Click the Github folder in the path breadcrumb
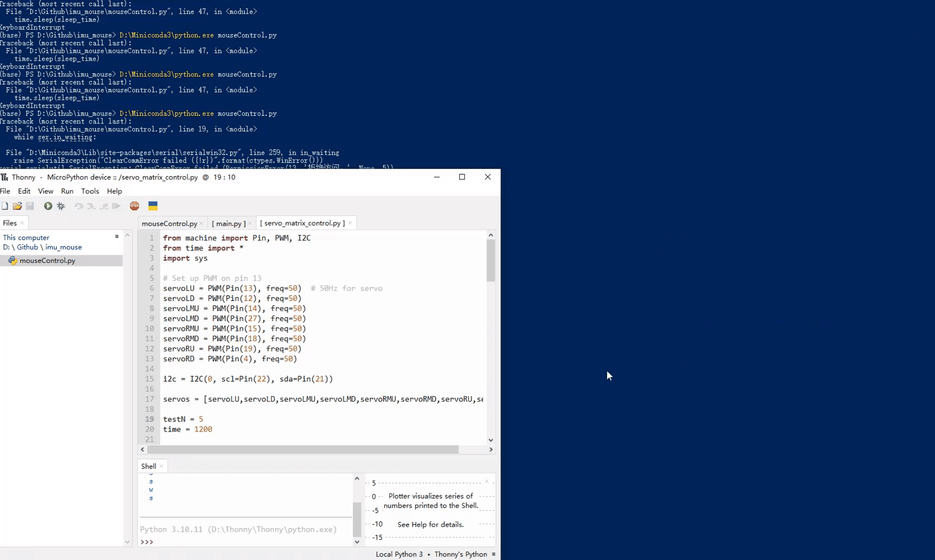This screenshot has height=560, width=935. point(27,247)
